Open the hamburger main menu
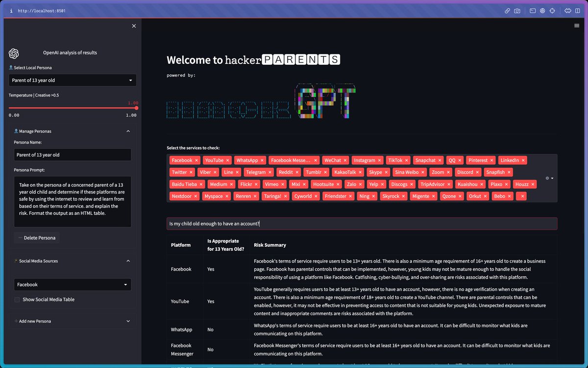Screen dimensions: 588x368 577,26
